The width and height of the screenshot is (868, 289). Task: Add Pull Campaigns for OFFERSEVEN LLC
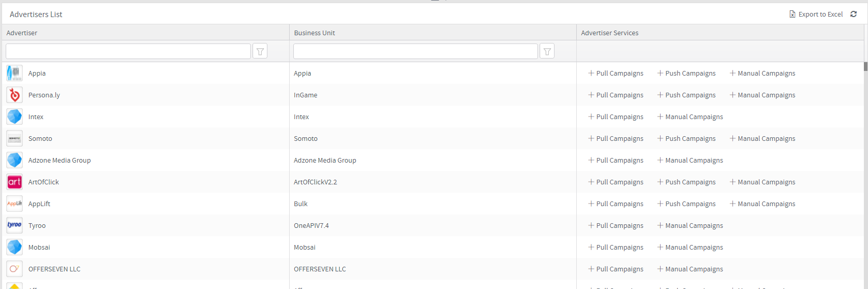click(x=616, y=269)
